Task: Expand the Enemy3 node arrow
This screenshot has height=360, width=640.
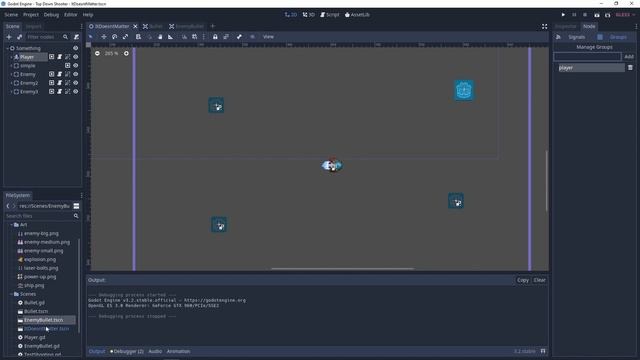Action: click(11, 92)
